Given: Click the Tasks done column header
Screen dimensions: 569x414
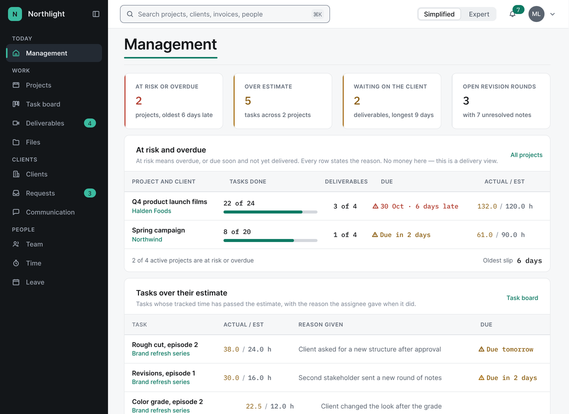Looking at the screenshot, I should pos(248,181).
